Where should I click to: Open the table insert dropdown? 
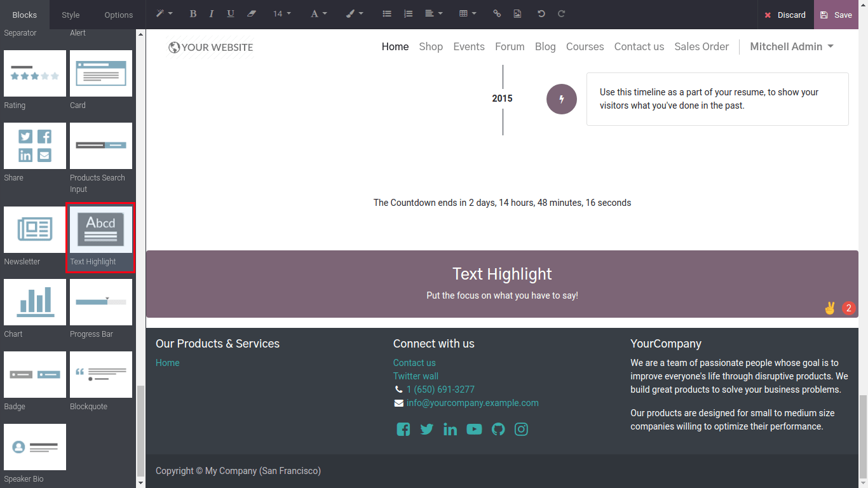(x=468, y=14)
